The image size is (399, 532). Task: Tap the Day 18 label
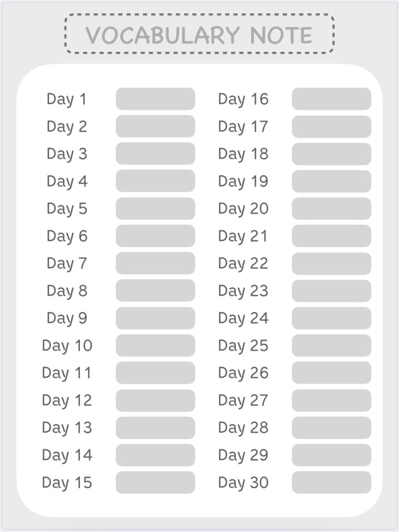point(243,154)
